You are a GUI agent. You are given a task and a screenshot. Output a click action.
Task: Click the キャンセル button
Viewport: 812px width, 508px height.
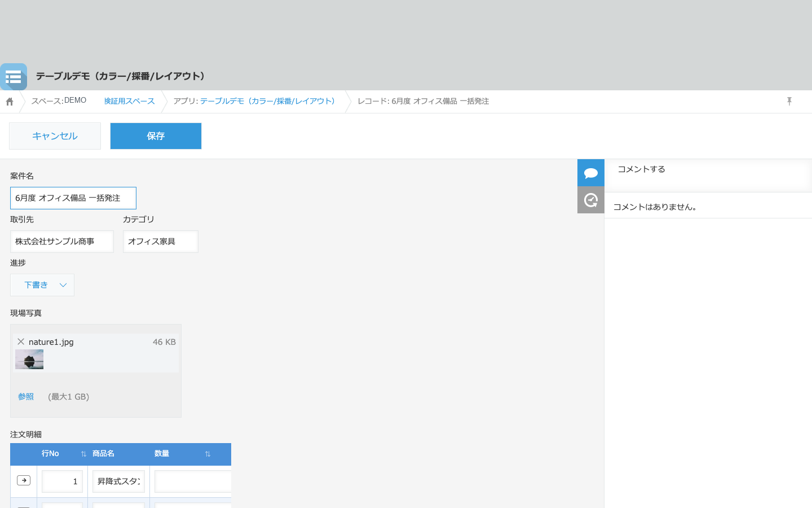[x=55, y=136]
